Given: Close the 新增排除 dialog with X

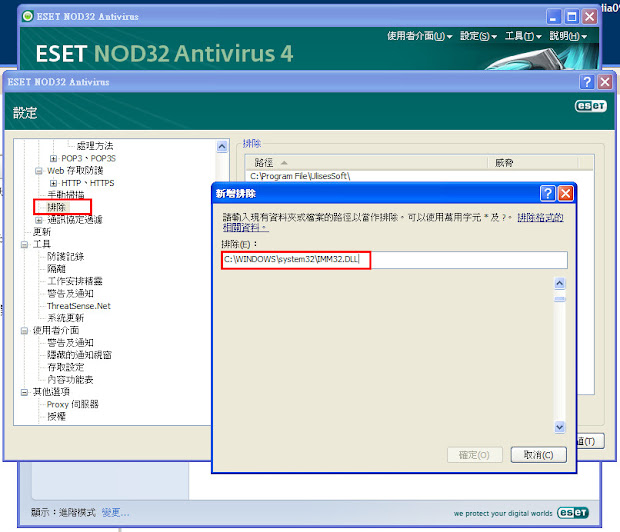Looking at the screenshot, I should pyautogui.click(x=566, y=193).
